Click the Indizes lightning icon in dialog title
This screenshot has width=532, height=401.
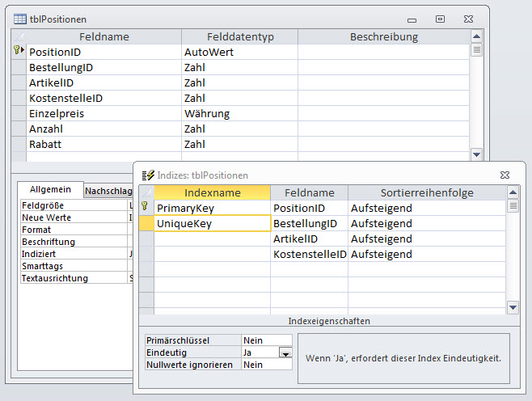(148, 175)
